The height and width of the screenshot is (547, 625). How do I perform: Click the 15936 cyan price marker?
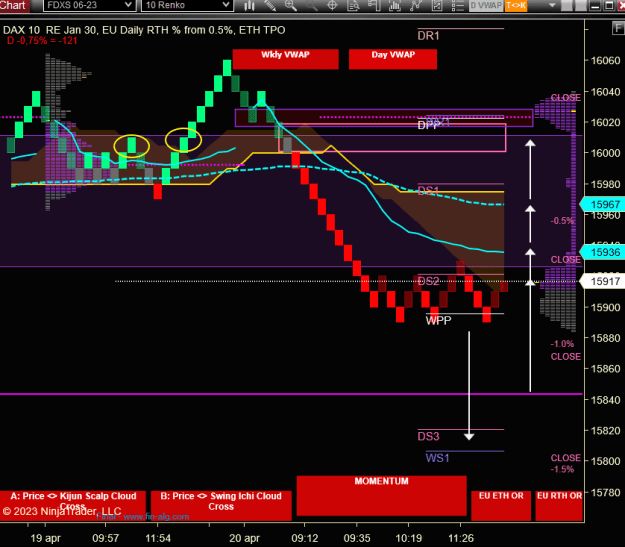point(602,252)
